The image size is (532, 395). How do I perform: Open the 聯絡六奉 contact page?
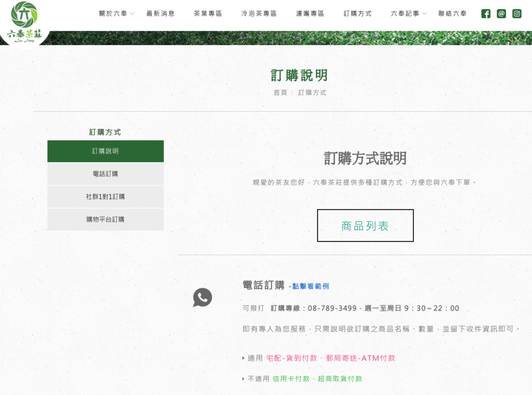coord(453,14)
